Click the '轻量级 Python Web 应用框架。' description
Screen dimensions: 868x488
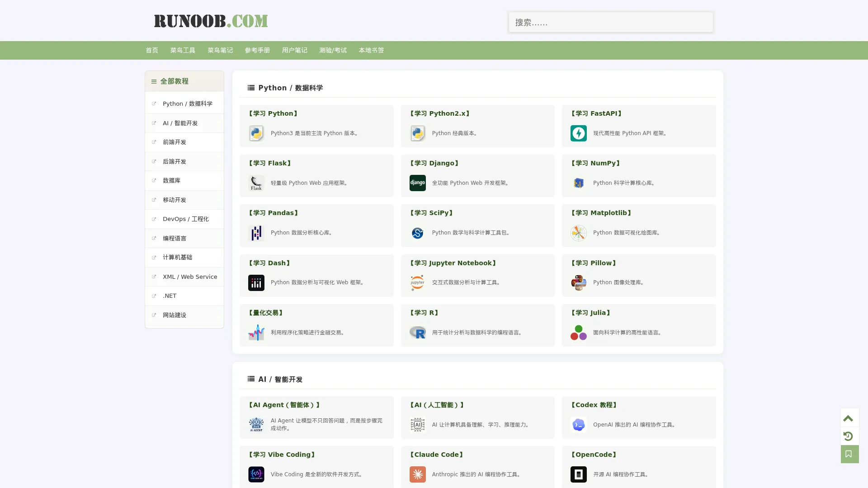pyautogui.click(x=309, y=183)
